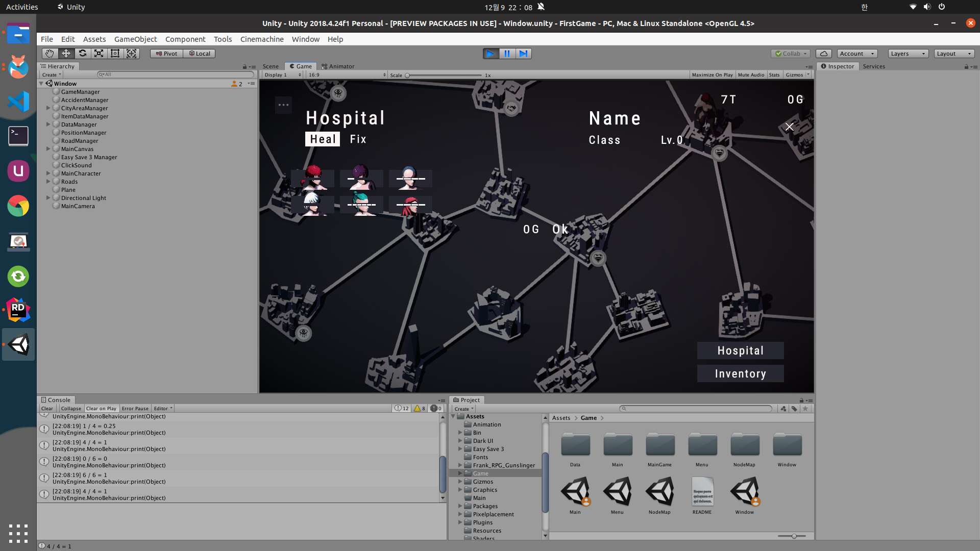Select the Scale tool

99,54
